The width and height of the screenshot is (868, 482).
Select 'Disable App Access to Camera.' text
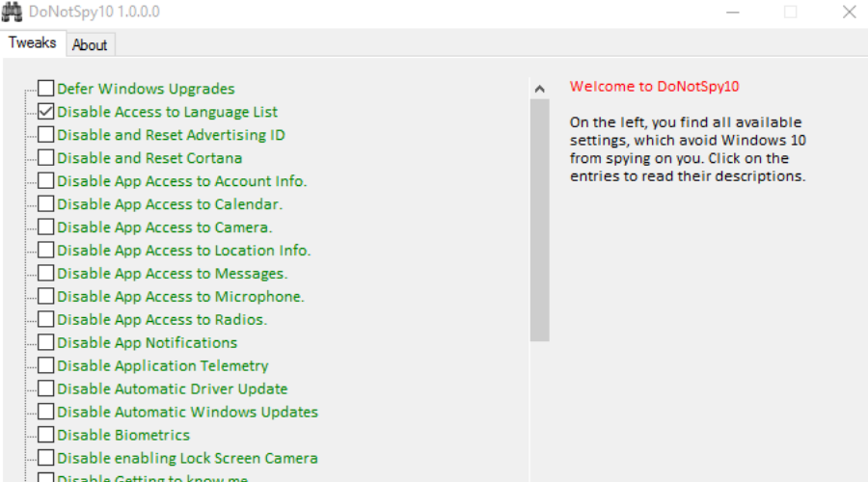(x=164, y=228)
